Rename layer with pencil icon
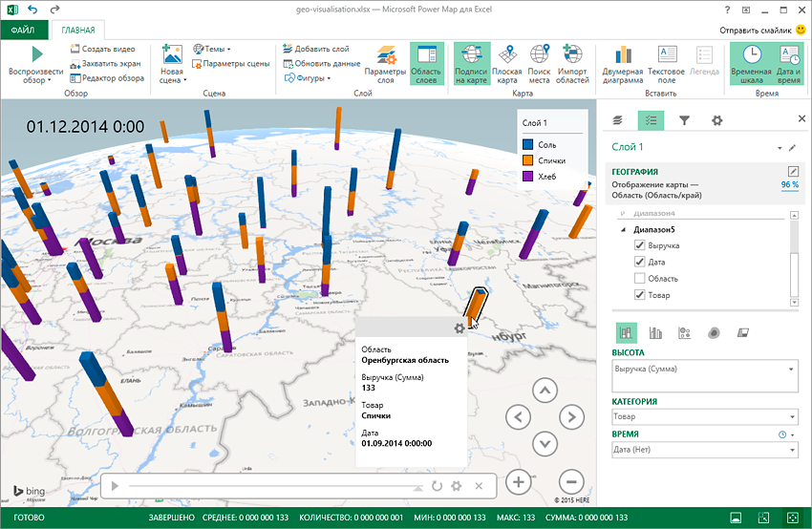The width and height of the screenshot is (812, 529). pyautogui.click(x=792, y=148)
